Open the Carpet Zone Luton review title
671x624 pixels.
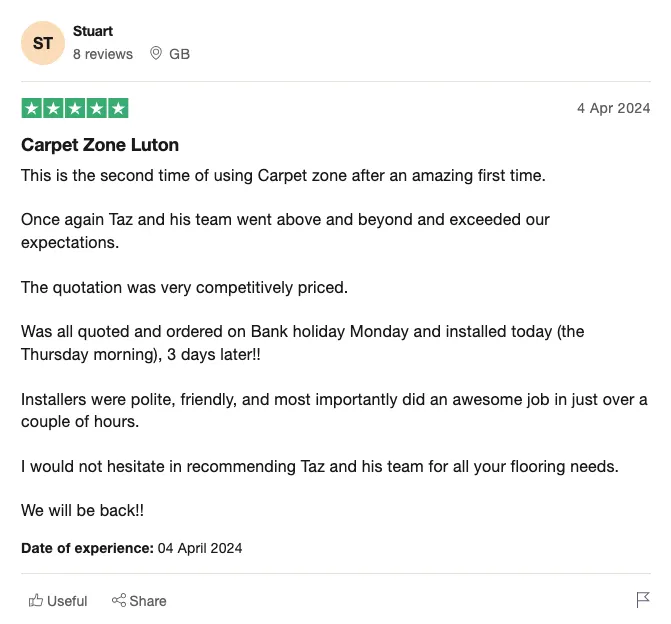100,145
